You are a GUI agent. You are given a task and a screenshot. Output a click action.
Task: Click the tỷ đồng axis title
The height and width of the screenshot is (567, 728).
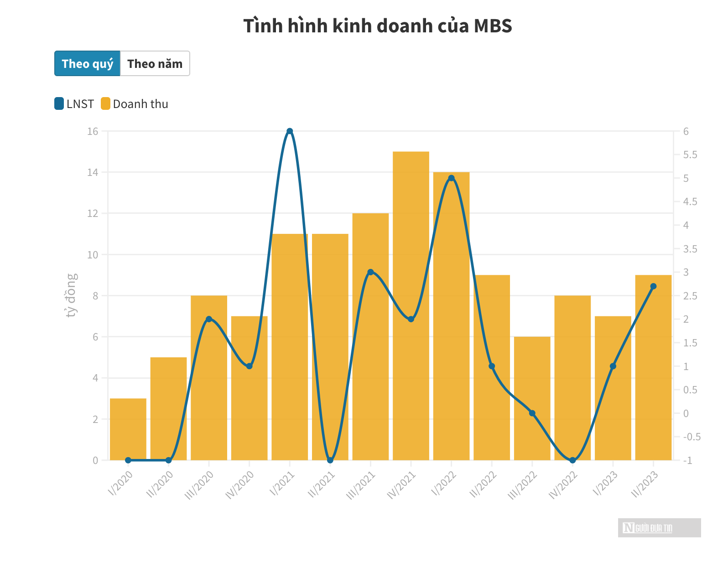[x=71, y=295]
